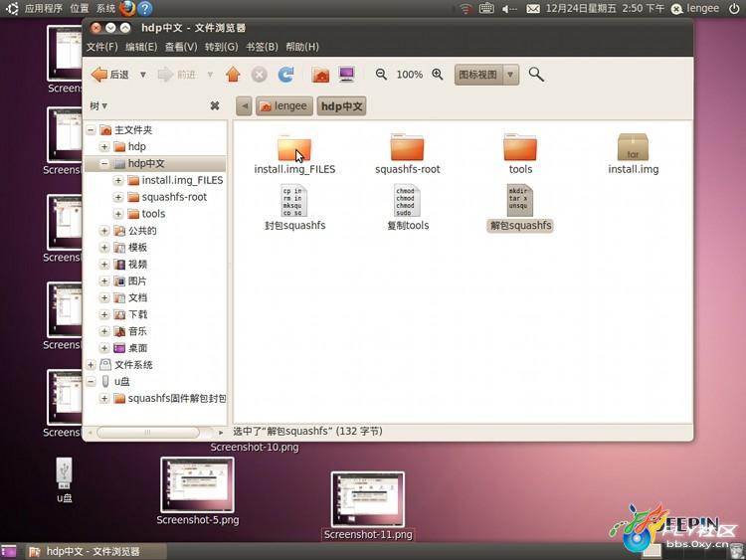746x560 pixels.
Task: Open the forward history dropdown arrow
Action: click(210, 75)
